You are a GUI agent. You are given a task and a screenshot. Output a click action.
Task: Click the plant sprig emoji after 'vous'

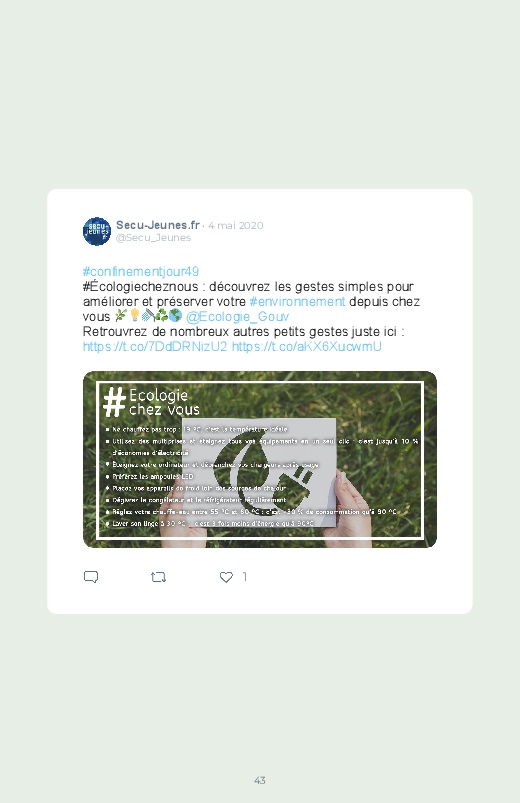click(x=121, y=315)
